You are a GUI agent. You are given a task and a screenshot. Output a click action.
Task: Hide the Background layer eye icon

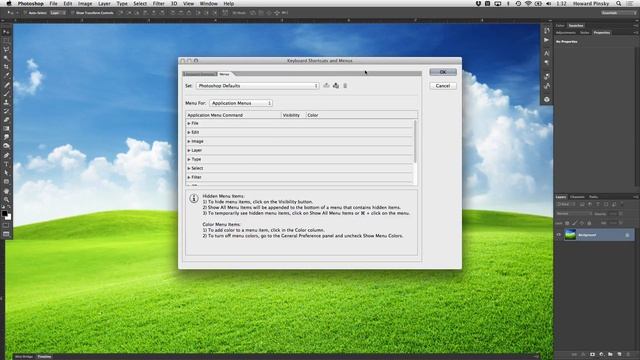tap(558, 235)
